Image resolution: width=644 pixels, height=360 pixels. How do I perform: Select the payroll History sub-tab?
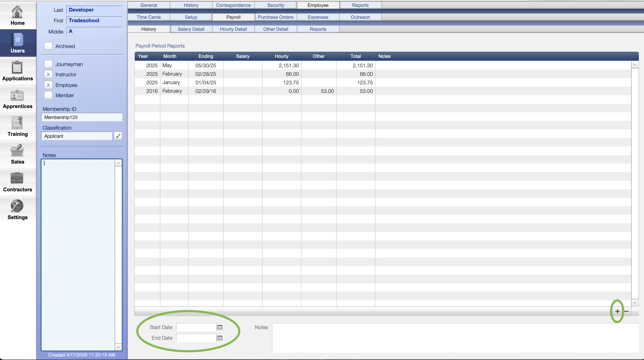coord(149,29)
